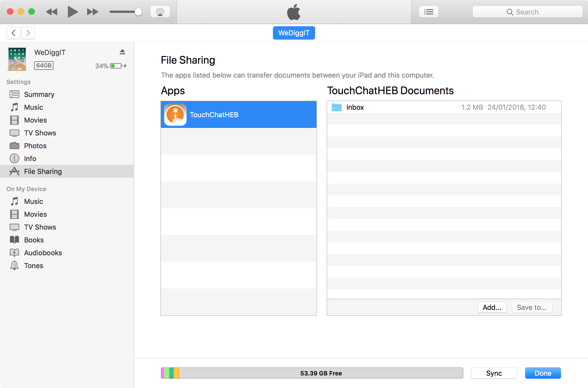Open Tones under On My Device
The width and height of the screenshot is (588, 388).
tap(33, 266)
